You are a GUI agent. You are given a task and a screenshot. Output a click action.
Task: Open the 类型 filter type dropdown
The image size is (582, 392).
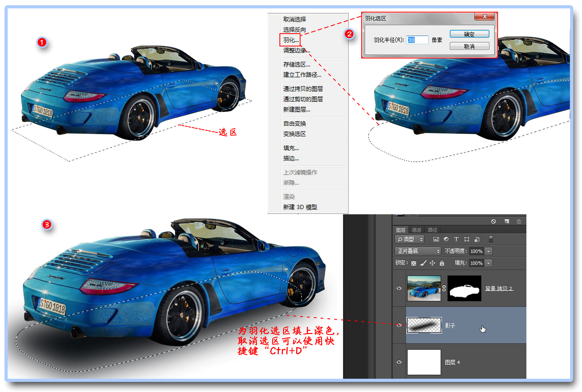click(410, 239)
